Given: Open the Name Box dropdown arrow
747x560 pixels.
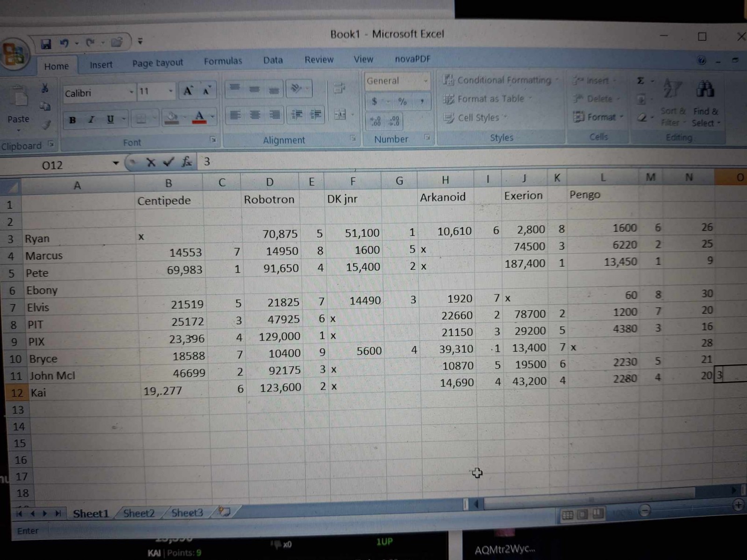Looking at the screenshot, I should pos(116,163).
